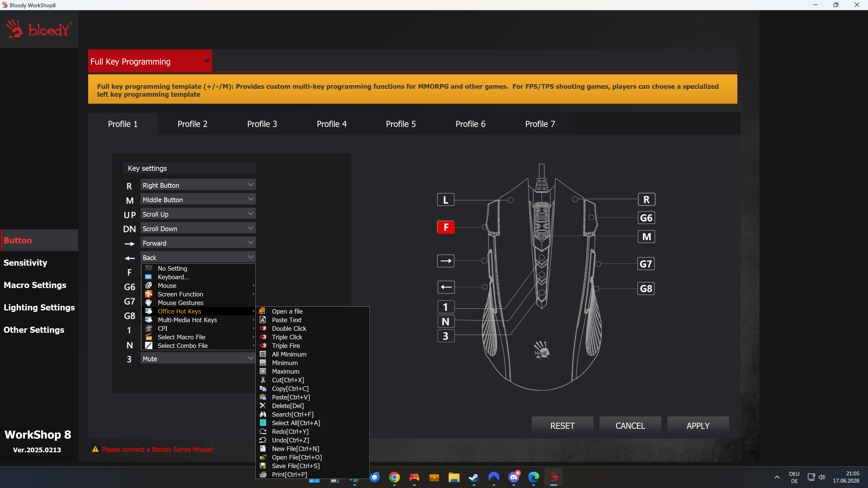This screenshot has width=868, height=488.
Task: Choose Mouse Gestures from the menu
Action: [x=198, y=303]
